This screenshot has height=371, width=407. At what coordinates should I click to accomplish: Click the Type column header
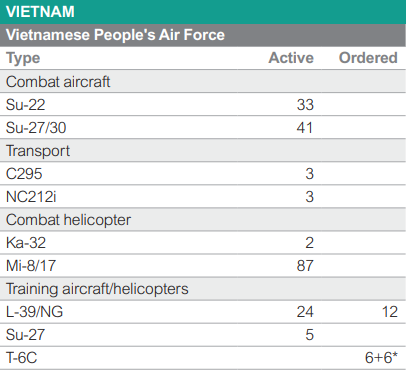(23, 58)
